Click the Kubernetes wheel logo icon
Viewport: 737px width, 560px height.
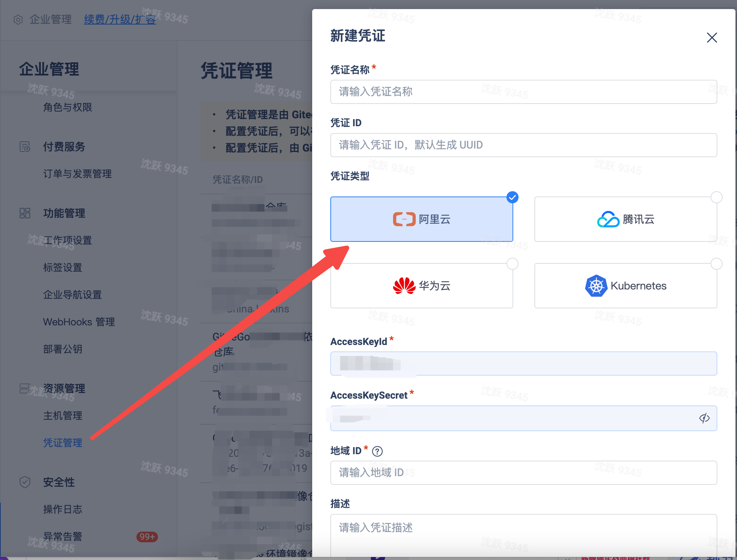click(x=596, y=286)
